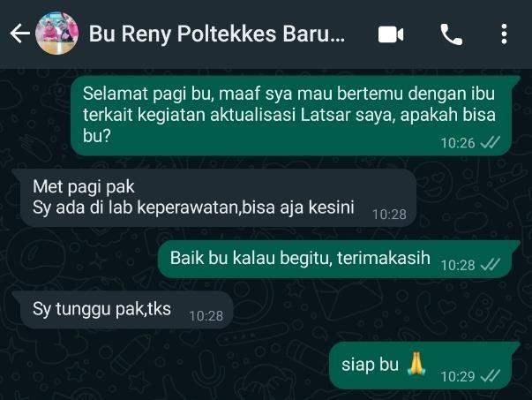The image size is (532, 400).
Task: Go back using the arrow icon
Action: point(19,34)
